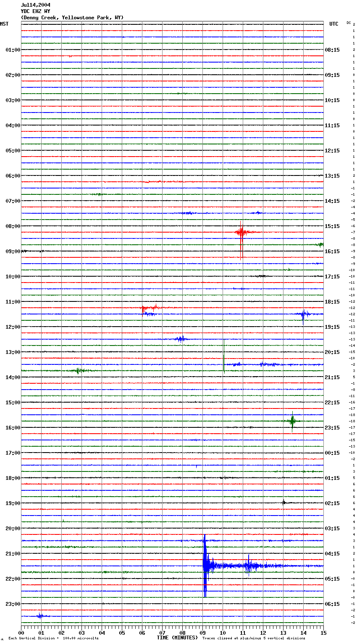Click the MST hour label "08:00"
Screen dimensions: 357x644
click(x=13, y=226)
